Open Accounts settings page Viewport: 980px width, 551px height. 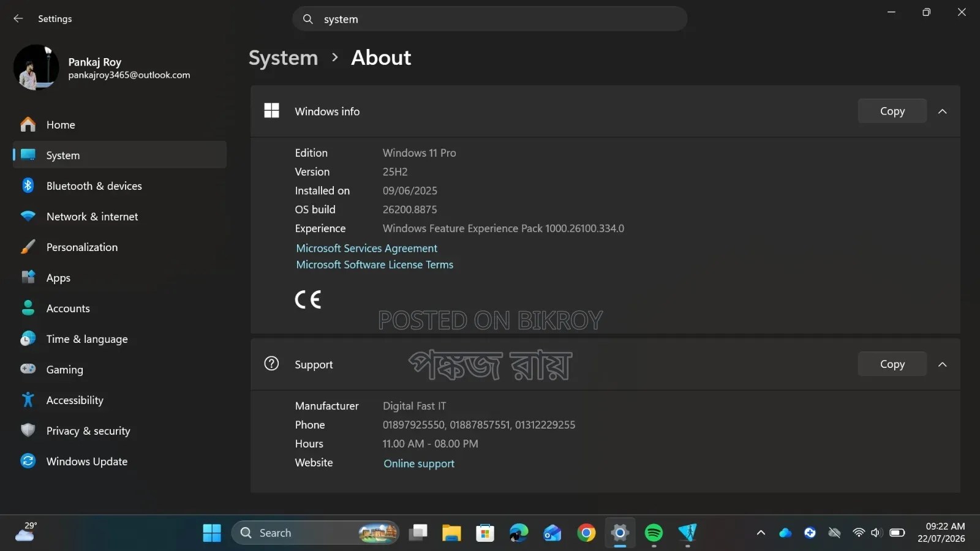pyautogui.click(x=119, y=308)
